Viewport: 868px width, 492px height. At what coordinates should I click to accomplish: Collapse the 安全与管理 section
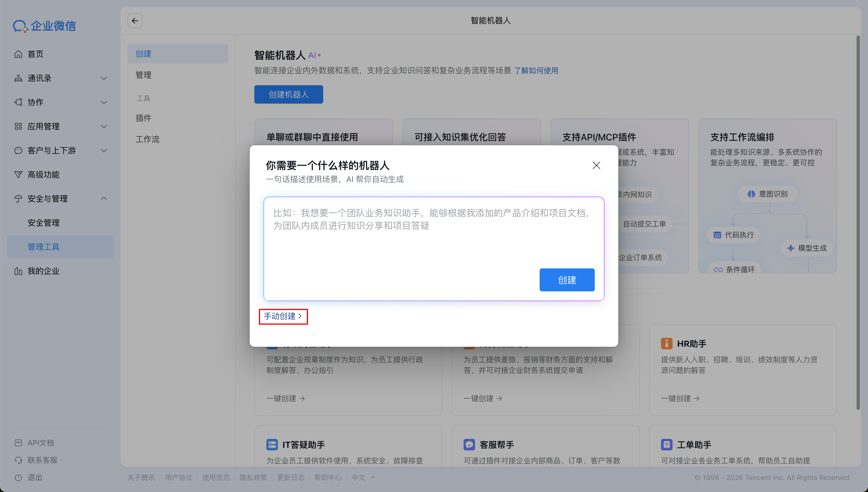[104, 199]
